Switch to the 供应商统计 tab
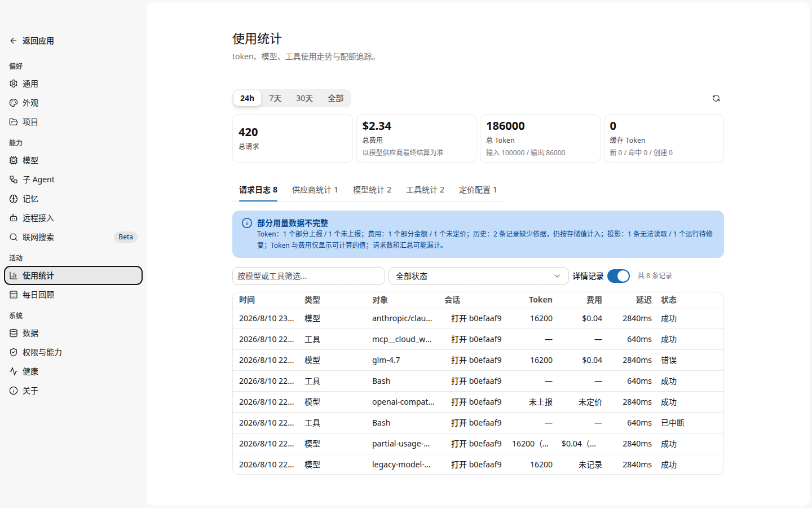 click(315, 190)
